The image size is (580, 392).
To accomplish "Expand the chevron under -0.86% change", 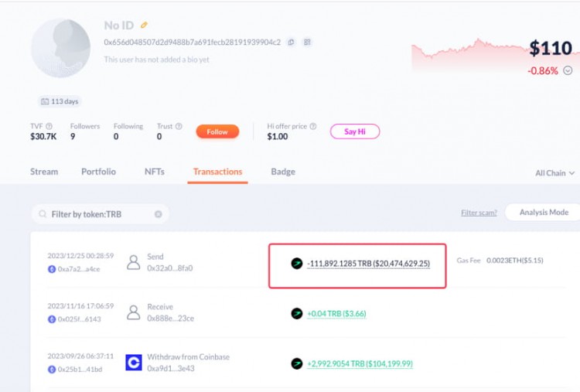I will (x=568, y=70).
